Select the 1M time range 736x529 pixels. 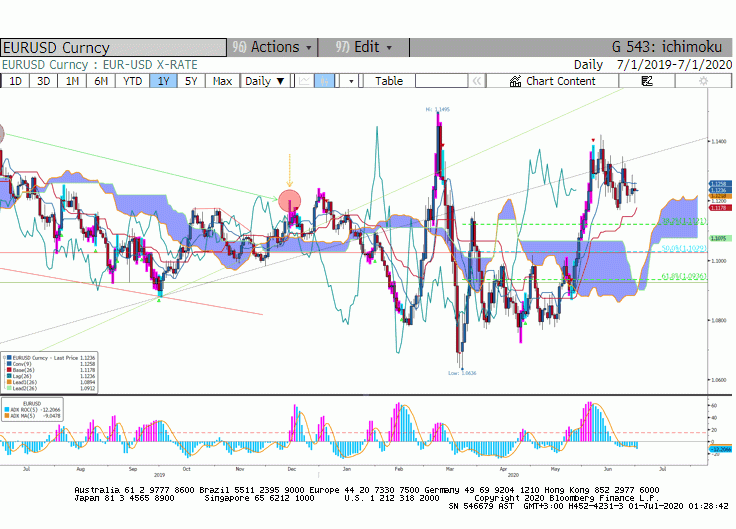[72, 81]
